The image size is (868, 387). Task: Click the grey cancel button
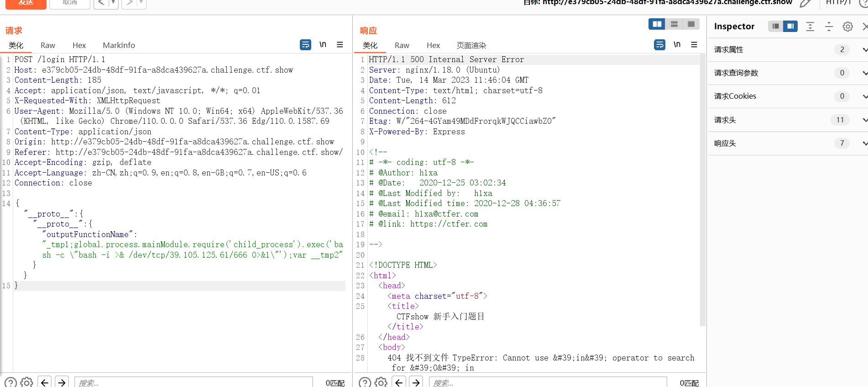(70, 4)
